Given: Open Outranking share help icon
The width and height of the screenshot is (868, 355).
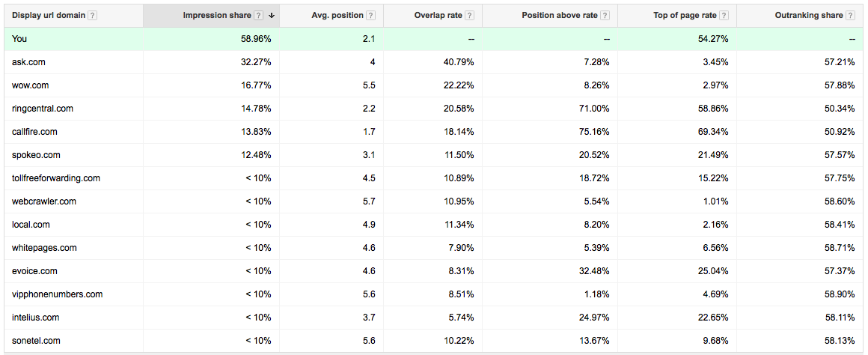Looking at the screenshot, I should click(850, 16).
